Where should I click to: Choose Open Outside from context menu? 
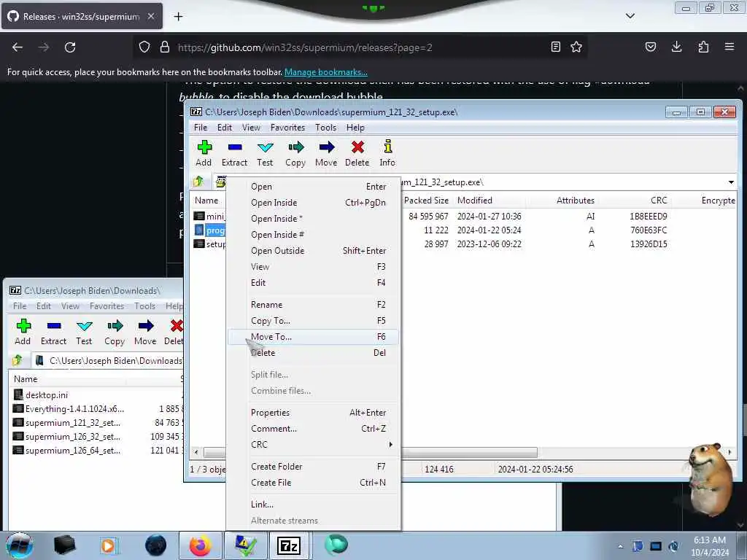pos(314,251)
